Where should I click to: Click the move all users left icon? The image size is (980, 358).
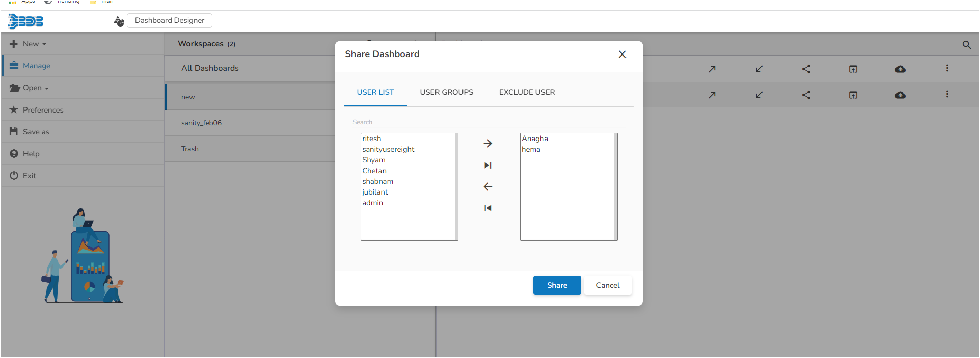[487, 208]
